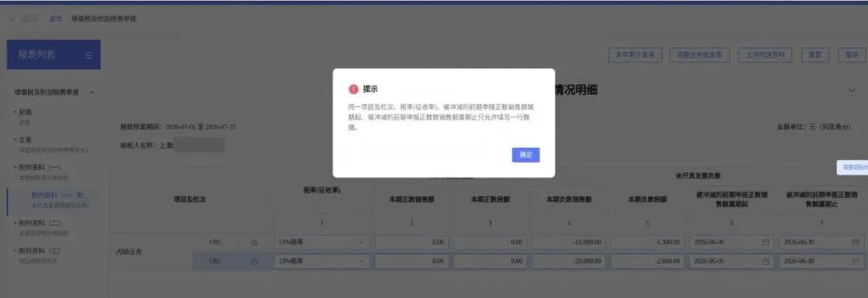The width and height of the screenshot is (868, 298).
Task: Click second row 2026-06-30 end date field
Action: (821, 262)
